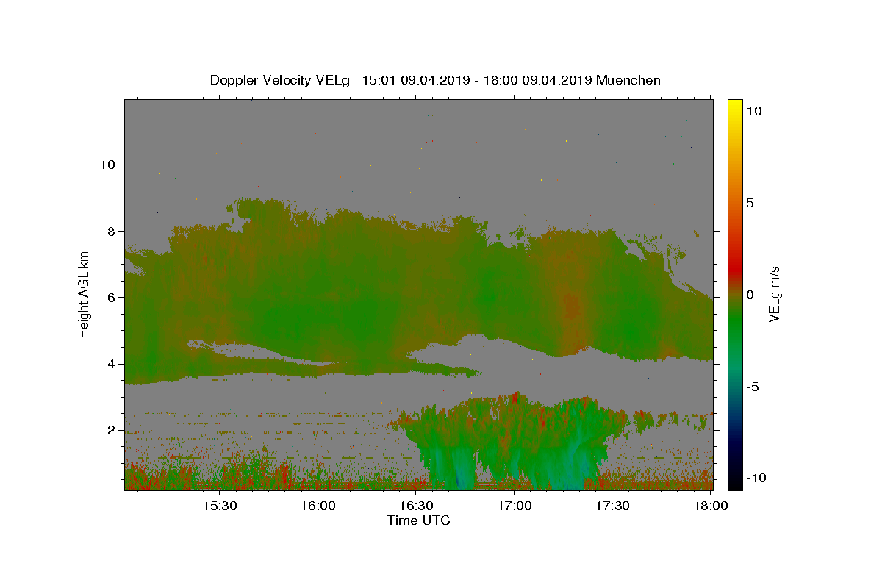The height and width of the screenshot is (588, 882).
Task: Pick the yellow top of the colorbar
Action: click(734, 103)
